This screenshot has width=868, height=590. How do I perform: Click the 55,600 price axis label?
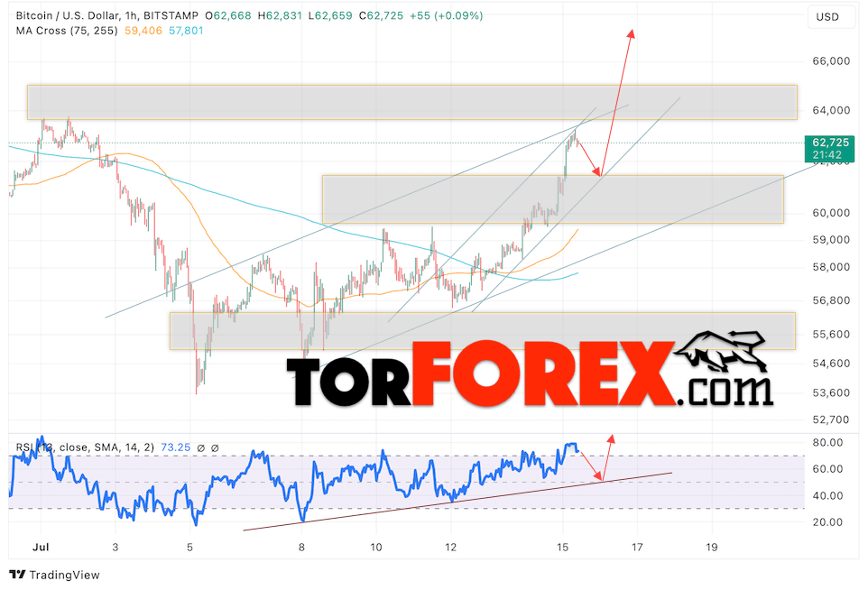click(831, 335)
